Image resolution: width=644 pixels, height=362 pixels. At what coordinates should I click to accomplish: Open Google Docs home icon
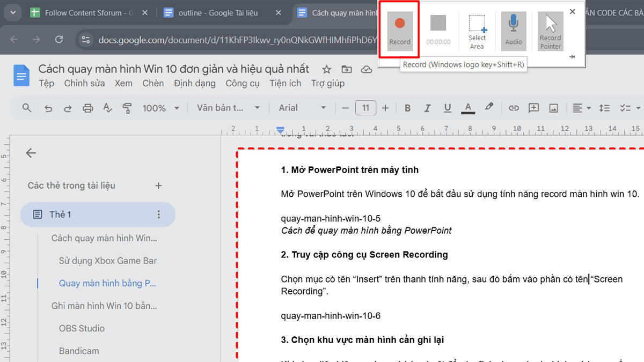pos(21,75)
